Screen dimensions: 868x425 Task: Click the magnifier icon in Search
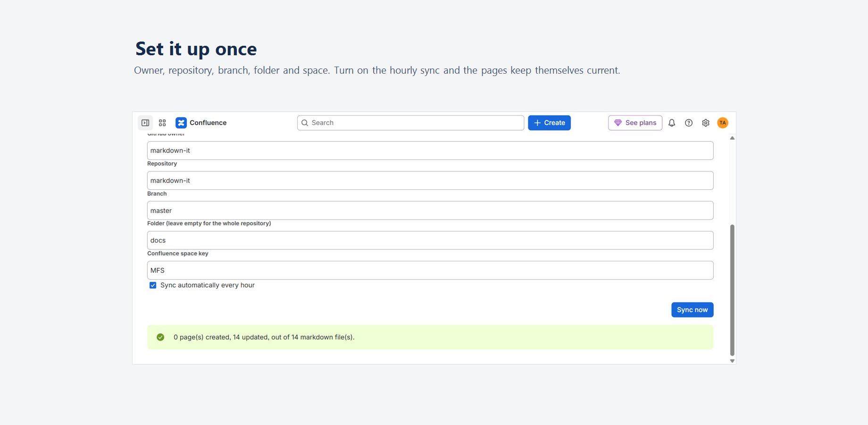[x=305, y=123]
